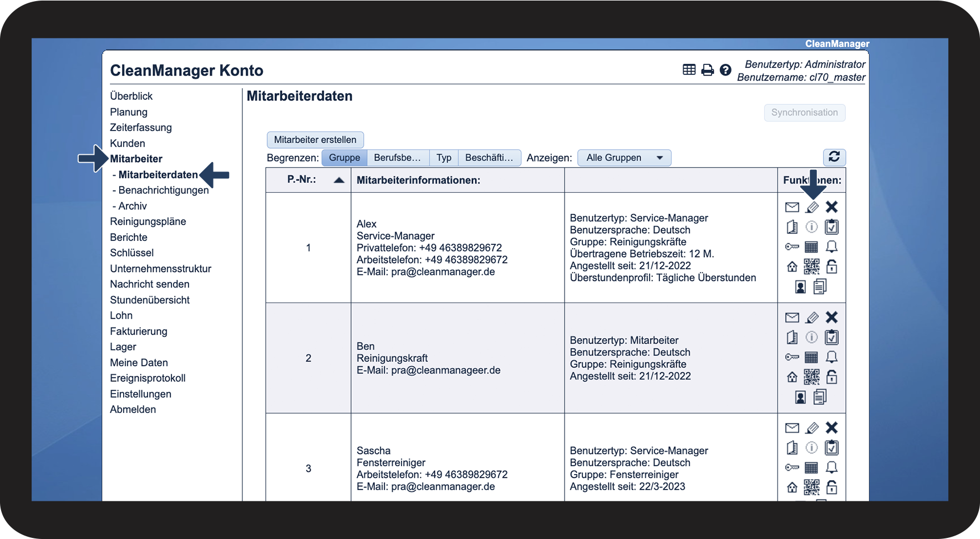
Task: Choose the Berufsbe… filter option
Action: click(x=398, y=158)
